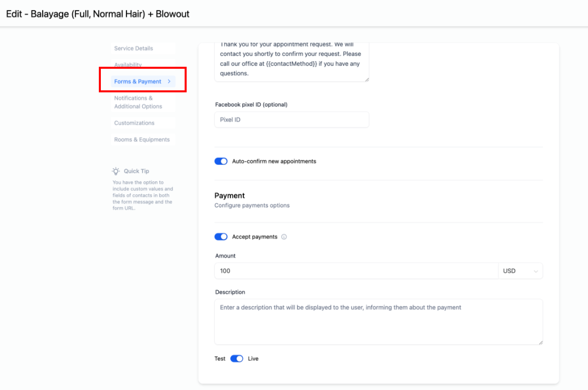Image resolution: width=588 pixels, height=390 pixels.
Task: Click the Accept payments info icon
Action: (x=284, y=236)
